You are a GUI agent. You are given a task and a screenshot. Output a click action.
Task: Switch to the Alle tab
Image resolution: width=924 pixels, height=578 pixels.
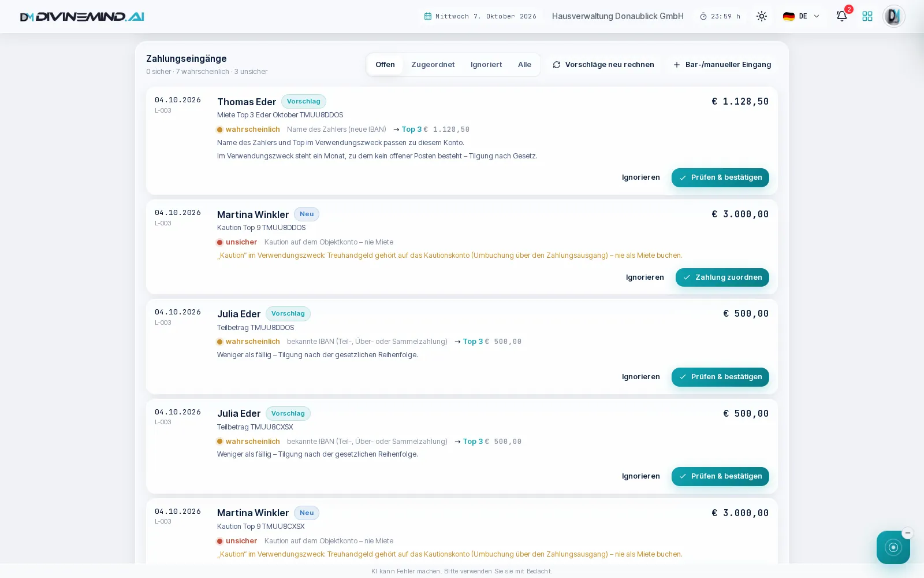pos(524,65)
